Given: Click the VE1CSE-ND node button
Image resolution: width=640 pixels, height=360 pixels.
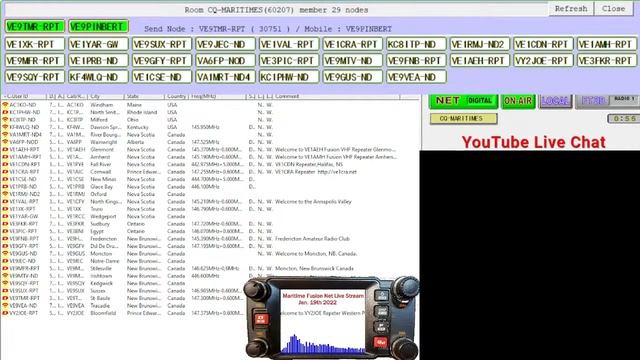Looking at the screenshot, I should tap(162, 77).
